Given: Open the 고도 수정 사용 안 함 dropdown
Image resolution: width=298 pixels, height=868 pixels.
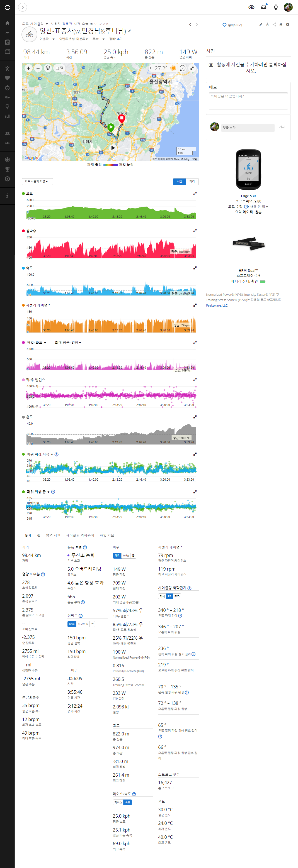Looking at the screenshot, I should (259, 207).
